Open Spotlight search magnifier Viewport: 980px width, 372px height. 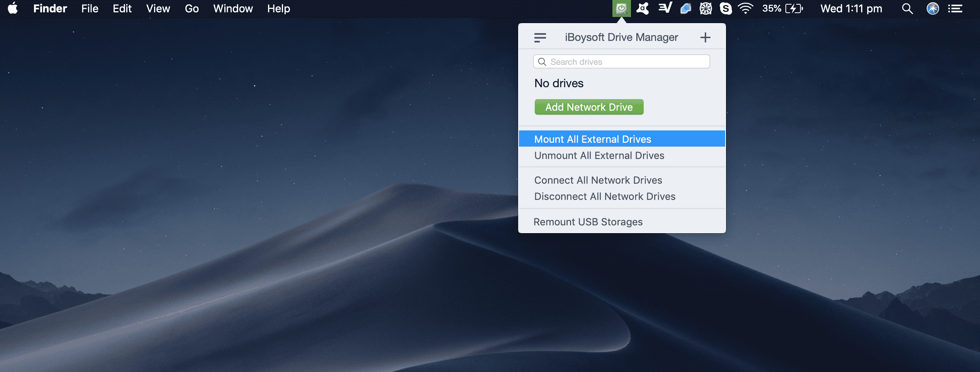[907, 8]
